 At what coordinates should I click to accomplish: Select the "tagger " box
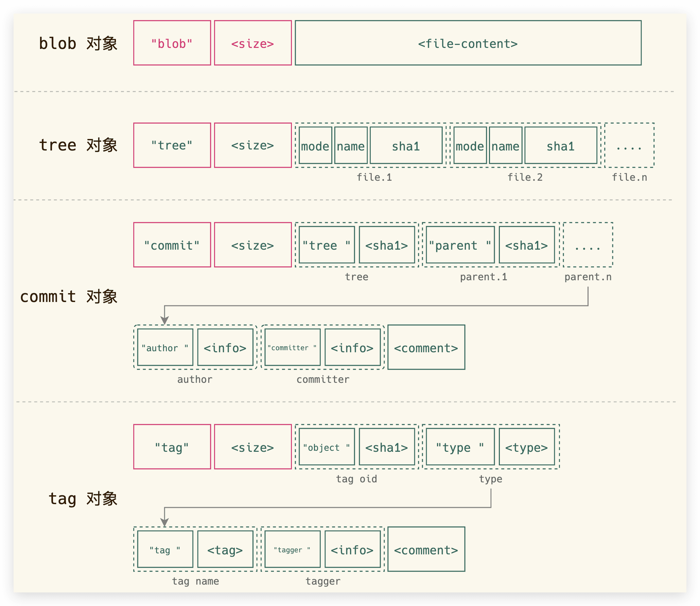click(292, 549)
